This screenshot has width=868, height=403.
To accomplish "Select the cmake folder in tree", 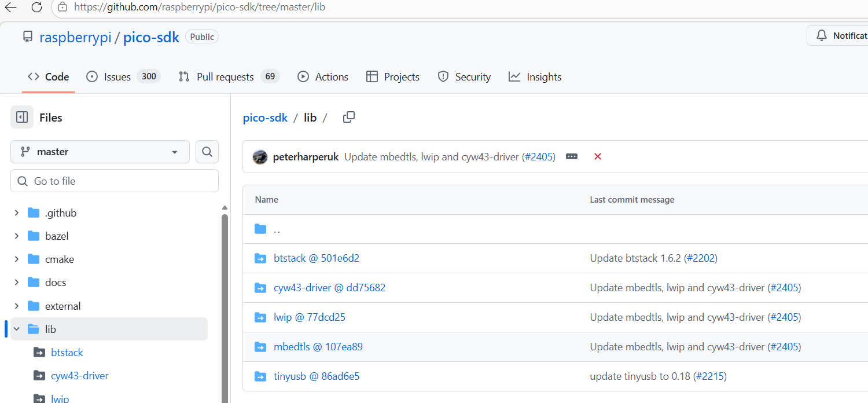I will tap(59, 259).
